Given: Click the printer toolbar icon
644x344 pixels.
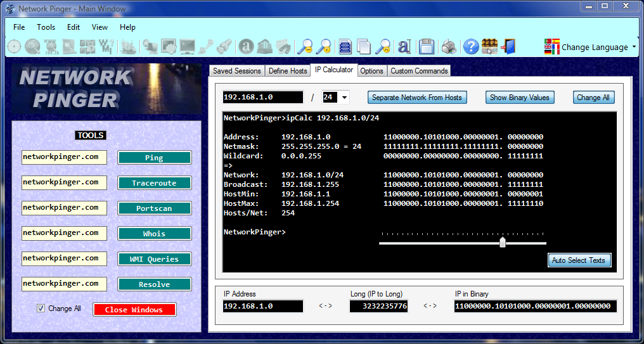Looking at the screenshot, I should [x=449, y=46].
